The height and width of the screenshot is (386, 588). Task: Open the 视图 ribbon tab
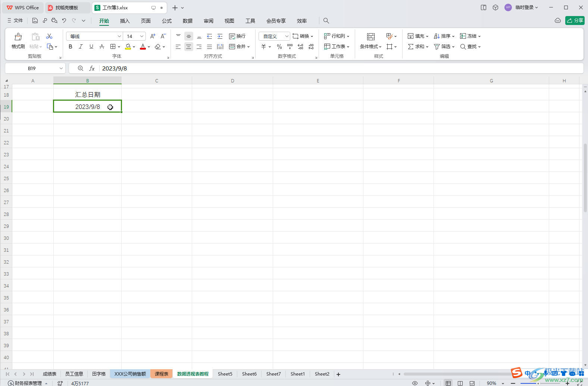tap(229, 21)
